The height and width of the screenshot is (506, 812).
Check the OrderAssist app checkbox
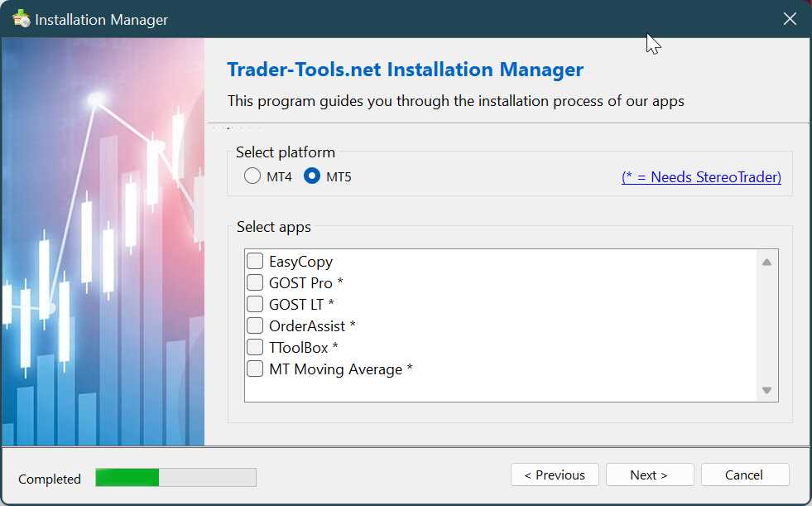pyautogui.click(x=255, y=325)
